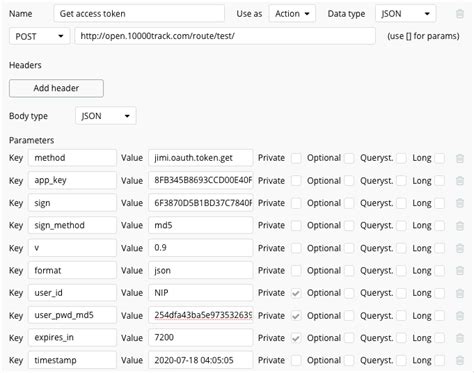
Task: Delete the sign parameter row
Action: click(x=460, y=203)
